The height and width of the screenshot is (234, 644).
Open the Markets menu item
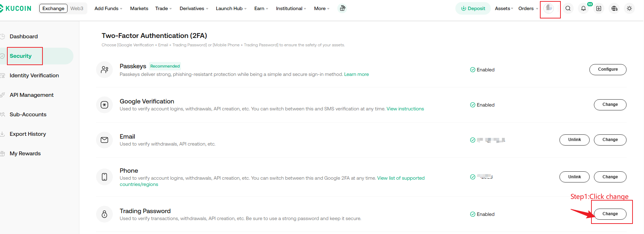pyautogui.click(x=139, y=8)
